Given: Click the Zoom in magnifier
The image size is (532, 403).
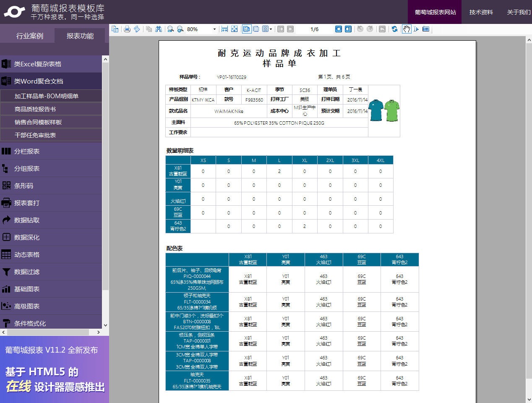Looking at the screenshot, I should tap(180, 29).
